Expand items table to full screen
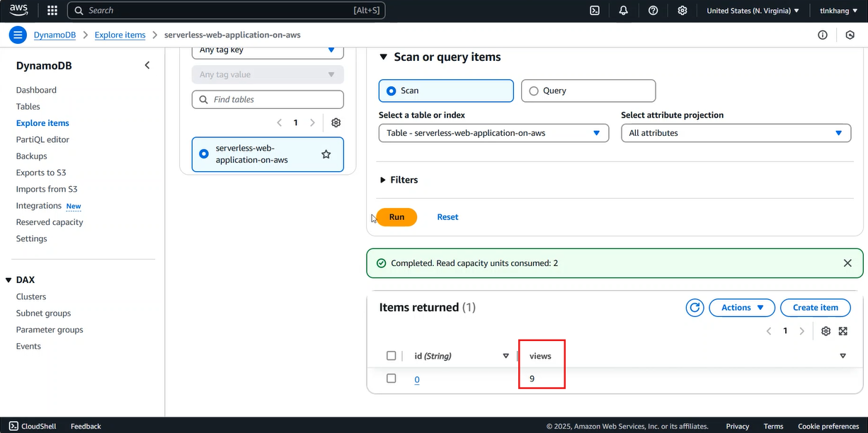 coord(843,331)
